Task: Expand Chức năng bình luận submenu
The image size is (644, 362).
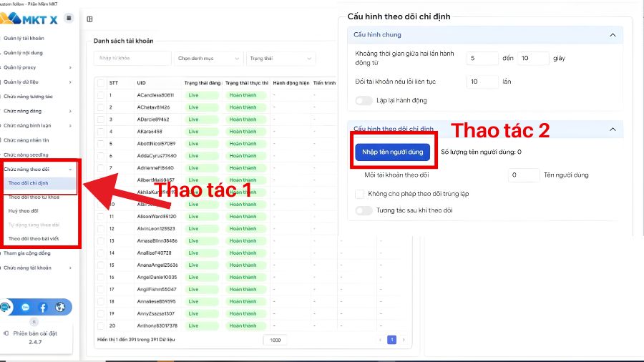Action: [x=70, y=126]
